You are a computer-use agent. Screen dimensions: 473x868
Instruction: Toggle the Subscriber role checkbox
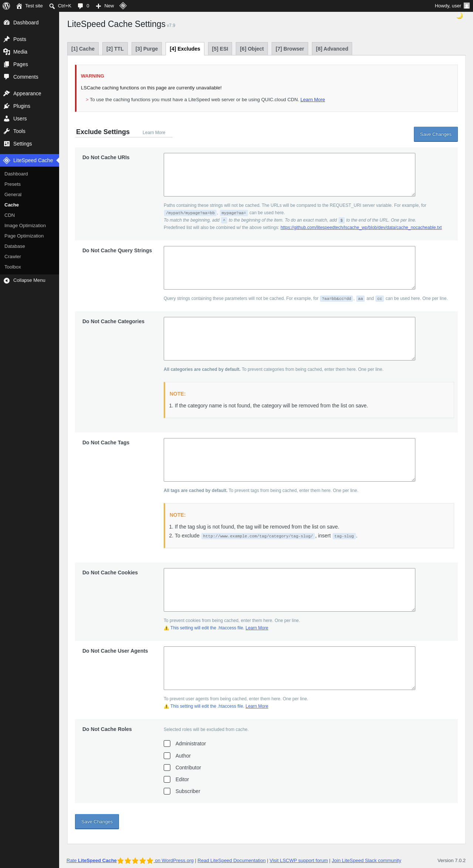pos(167,791)
